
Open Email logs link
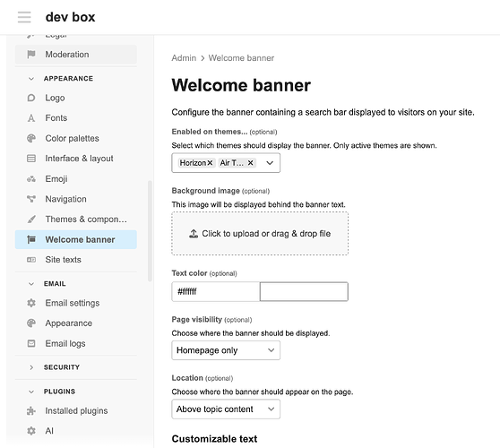point(76,343)
